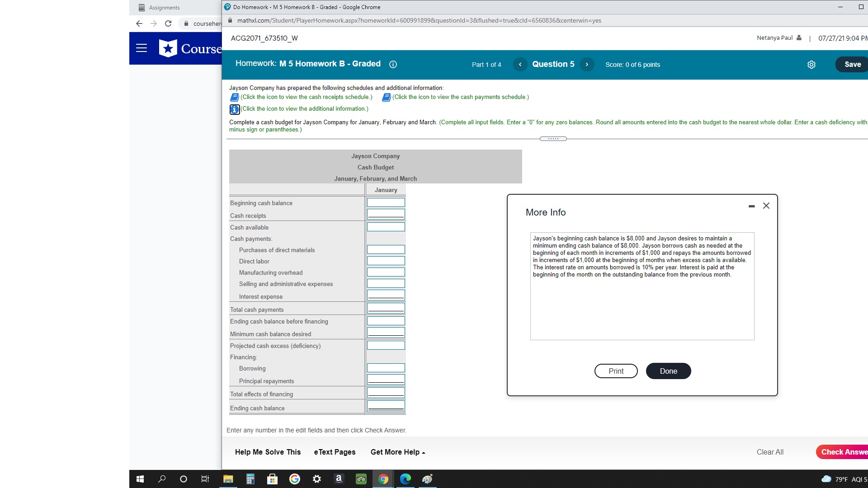Minimize the More Info dialog
This screenshot has height=488, width=868.
point(751,206)
